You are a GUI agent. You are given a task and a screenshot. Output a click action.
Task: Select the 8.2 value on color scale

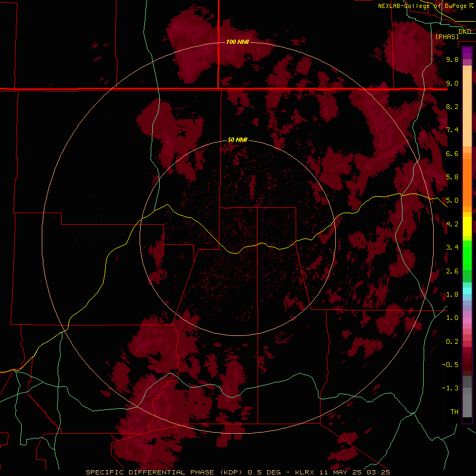tap(452, 106)
